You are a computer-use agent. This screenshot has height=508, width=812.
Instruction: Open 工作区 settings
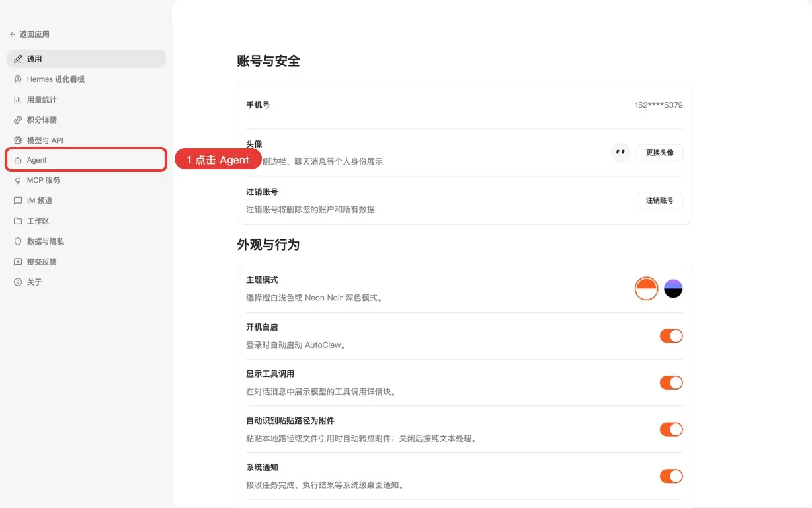click(x=86, y=221)
